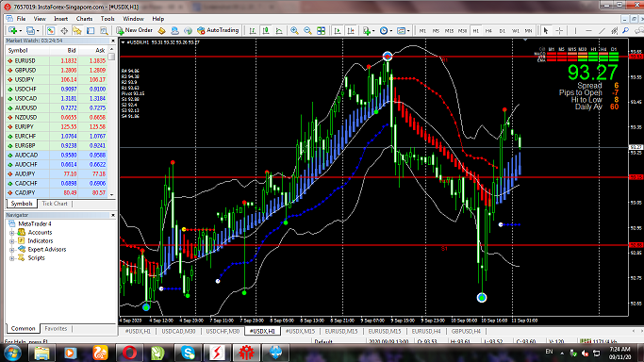Screen dimensions: 644x362
Task: Open the GBPUSD,H4 chart tab
Action: coord(466,331)
